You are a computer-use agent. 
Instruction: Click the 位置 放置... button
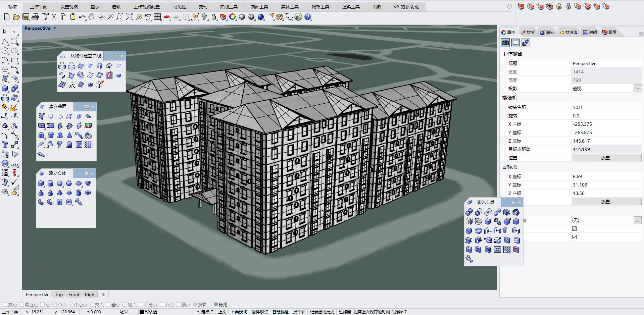(607, 158)
